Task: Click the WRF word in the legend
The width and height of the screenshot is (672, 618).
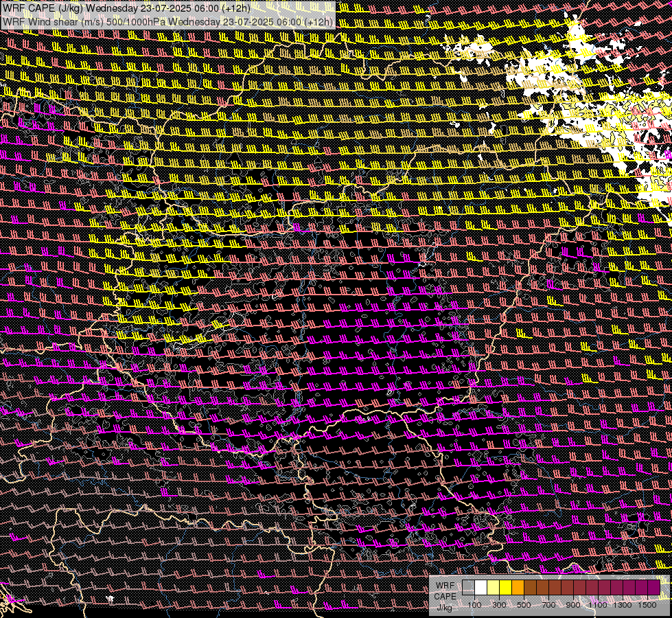Action: coord(445,586)
